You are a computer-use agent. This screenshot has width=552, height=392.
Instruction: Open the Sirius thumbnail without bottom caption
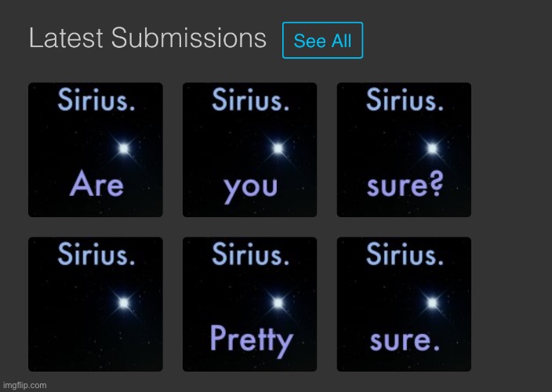[96, 304]
